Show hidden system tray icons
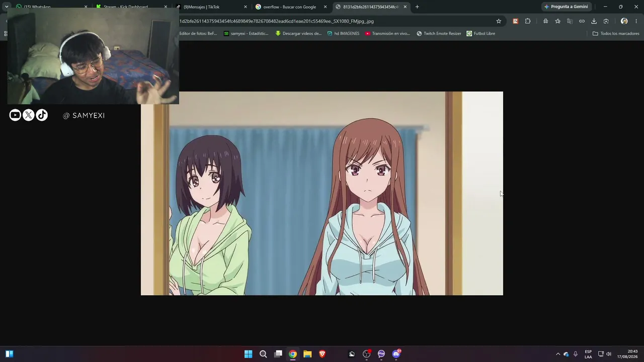Screen dimensions: 644x362 click(557, 354)
